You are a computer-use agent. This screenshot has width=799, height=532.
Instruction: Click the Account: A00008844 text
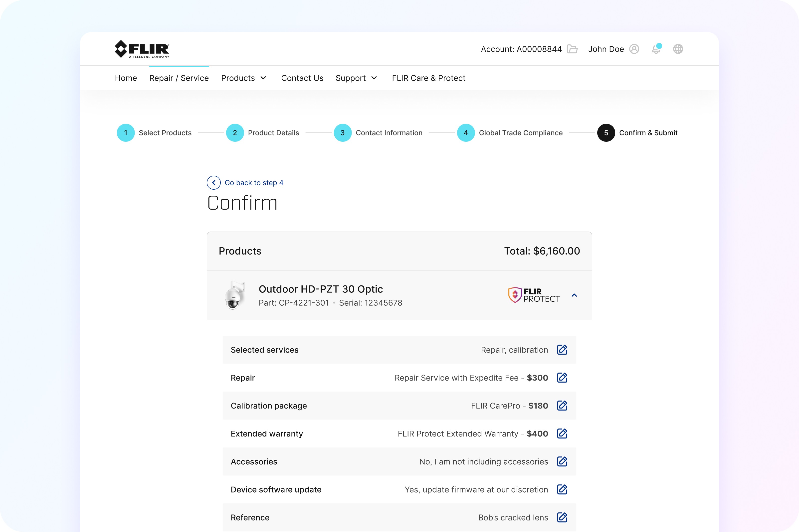click(x=521, y=49)
